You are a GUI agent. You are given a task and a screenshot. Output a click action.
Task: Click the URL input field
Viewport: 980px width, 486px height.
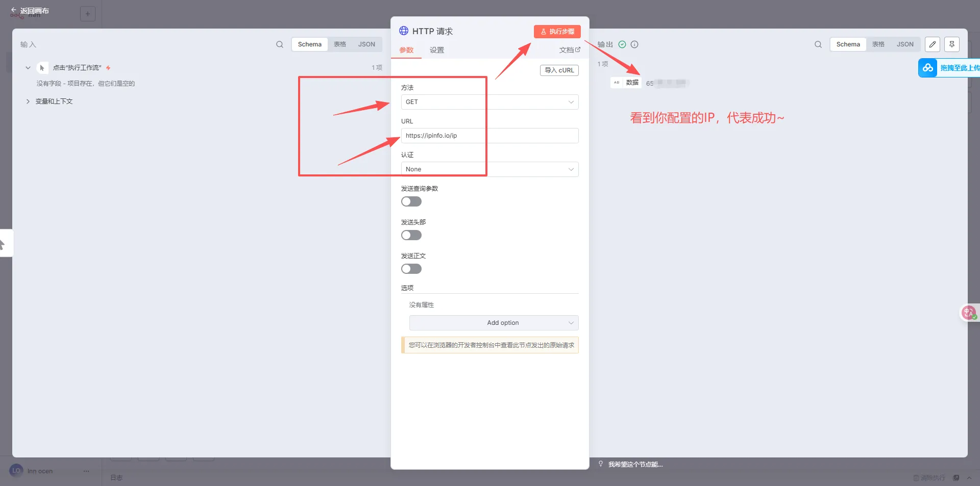pos(489,136)
